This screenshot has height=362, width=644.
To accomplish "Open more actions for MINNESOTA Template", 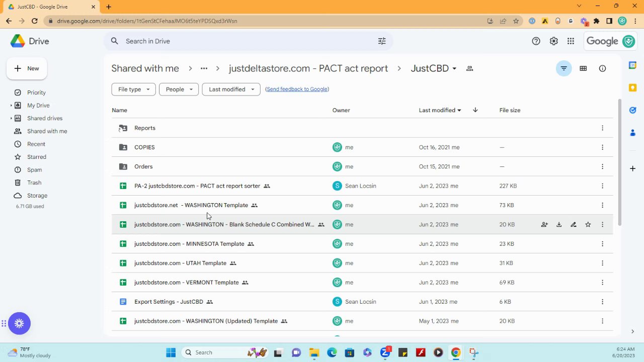I will 602,244.
